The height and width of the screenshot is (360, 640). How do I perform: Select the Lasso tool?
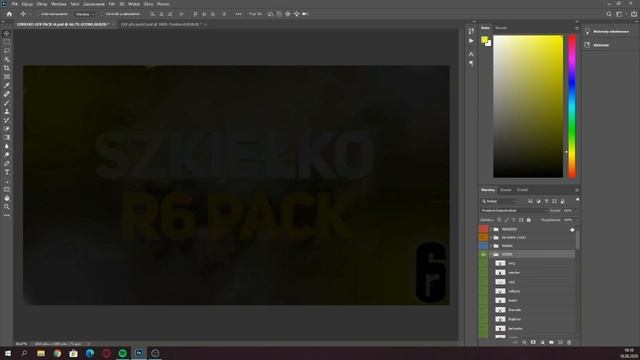click(7, 51)
